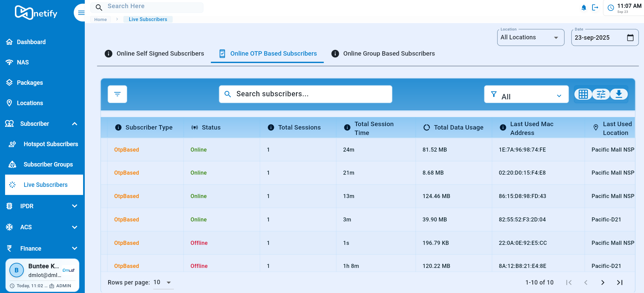Switch to Online Group Based Subscribers tab
The image size is (644, 293).
click(383, 54)
